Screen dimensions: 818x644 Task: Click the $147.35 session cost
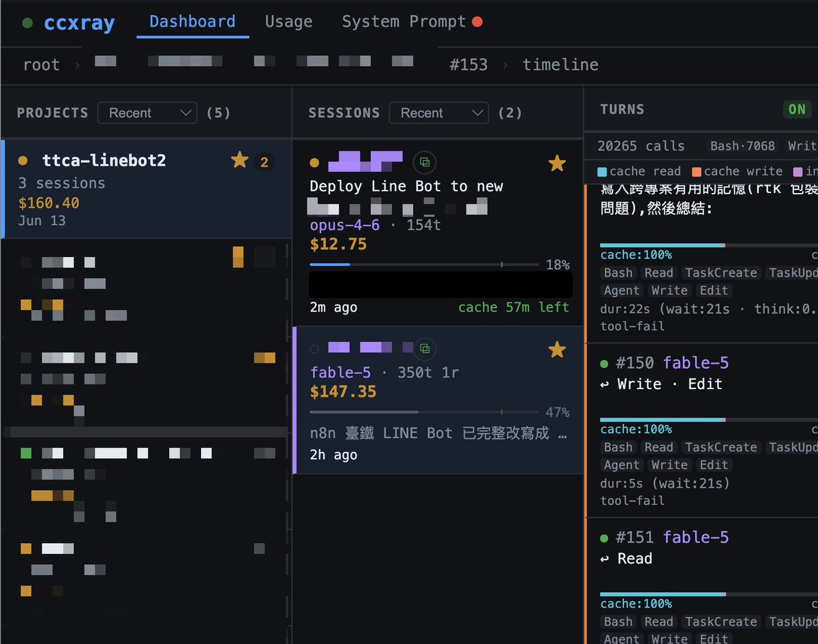pos(343,392)
